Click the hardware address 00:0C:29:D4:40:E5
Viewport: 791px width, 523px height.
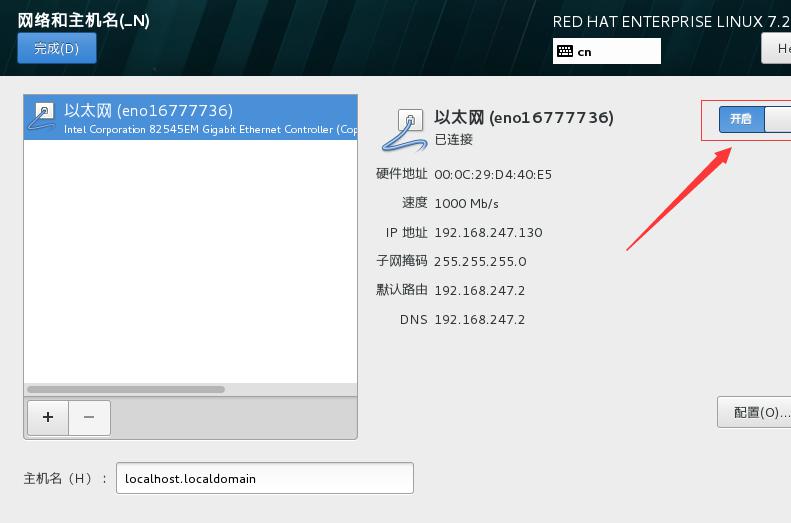[493, 175]
